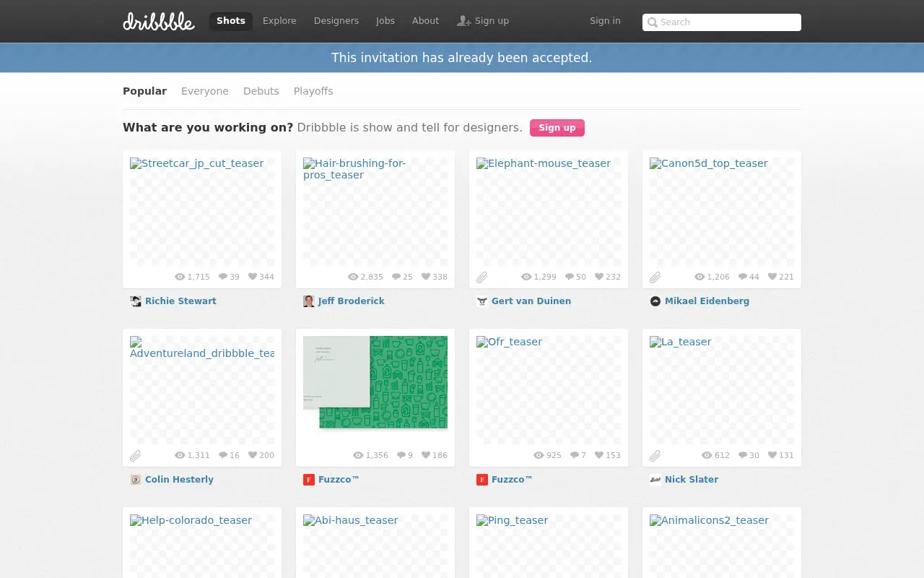Open the Canon5d_top_teaser shot
Screen dimensions: 924x578
click(722, 212)
